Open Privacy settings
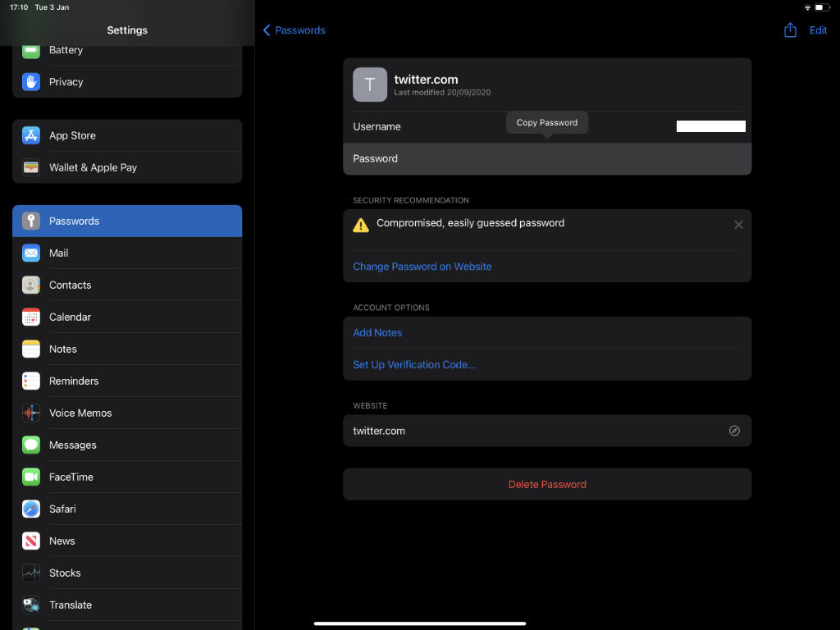This screenshot has width=840, height=630. (127, 82)
